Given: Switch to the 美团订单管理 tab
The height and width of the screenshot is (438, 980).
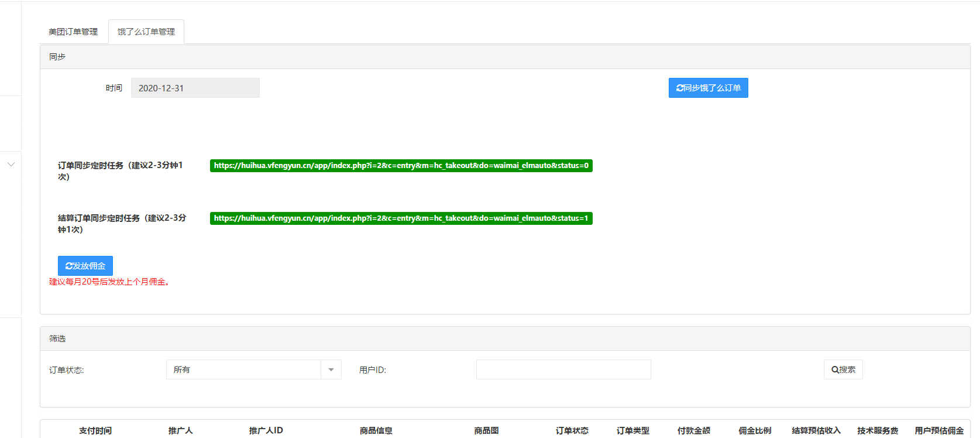Looking at the screenshot, I should [x=73, y=32].
